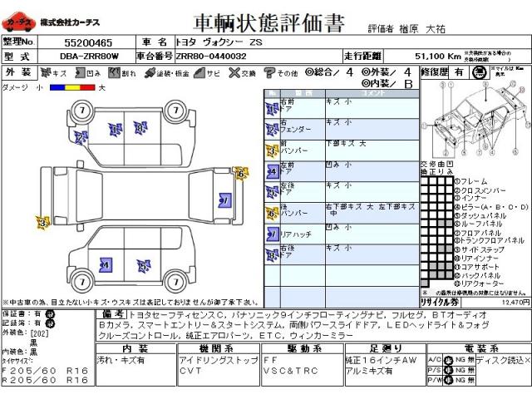Click the サビ (rust) legend icon
Viewport: 532px width, 399px height.
198,73
